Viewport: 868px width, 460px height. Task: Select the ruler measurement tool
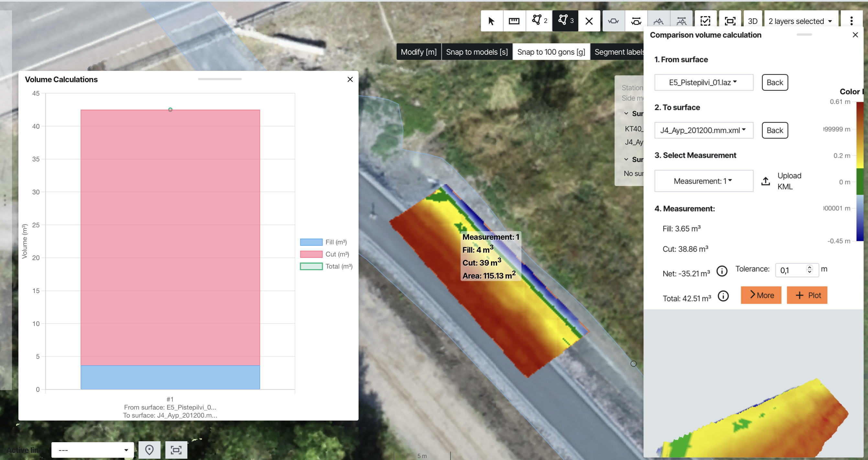514,21
